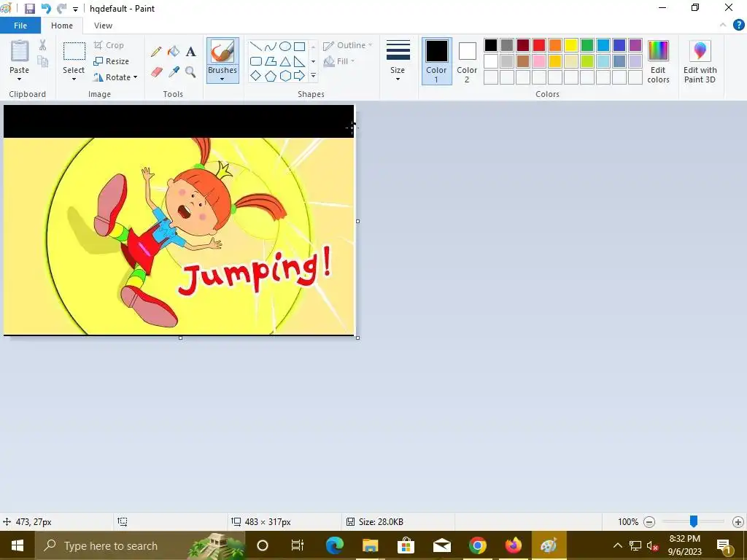The width and height of the screenshot is (747, 560).
Task: Pick the purple color swatch
Action: point(635,45)
